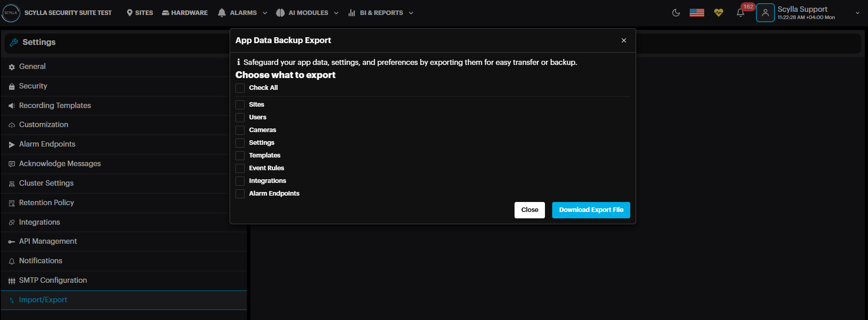Open the system health heart icon
This screenshot has height=320, width=868.
click(x=718, y=13)
